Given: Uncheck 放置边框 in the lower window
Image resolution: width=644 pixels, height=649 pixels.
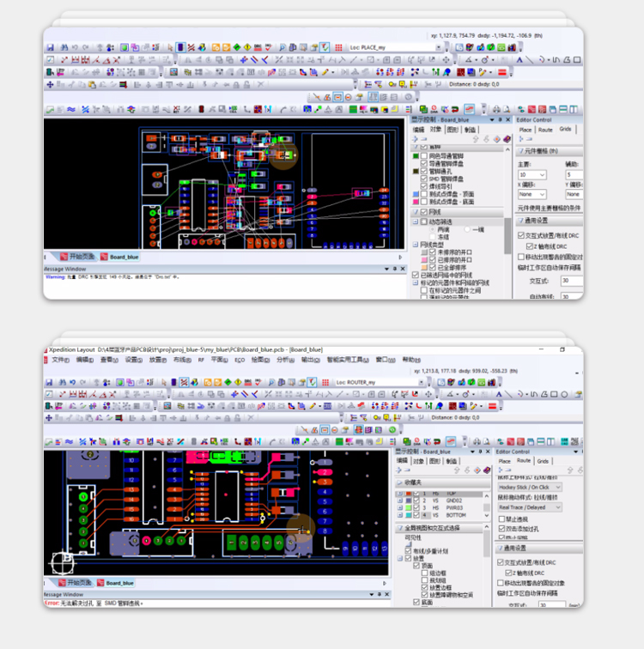Looking at the screenshot, I should tap(425, 588).
